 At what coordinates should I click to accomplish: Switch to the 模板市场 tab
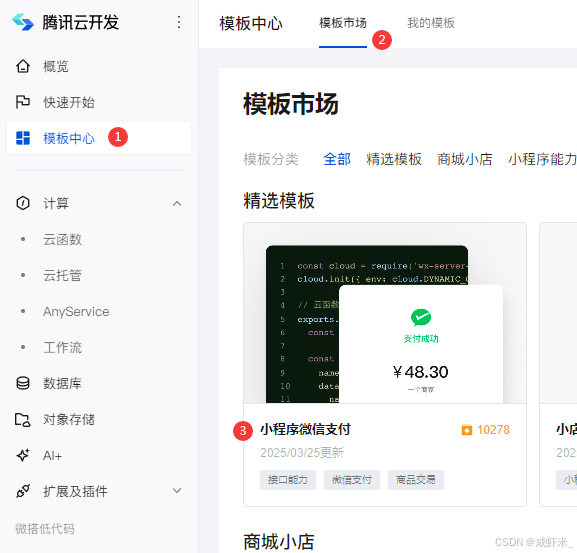coord(343,23)
